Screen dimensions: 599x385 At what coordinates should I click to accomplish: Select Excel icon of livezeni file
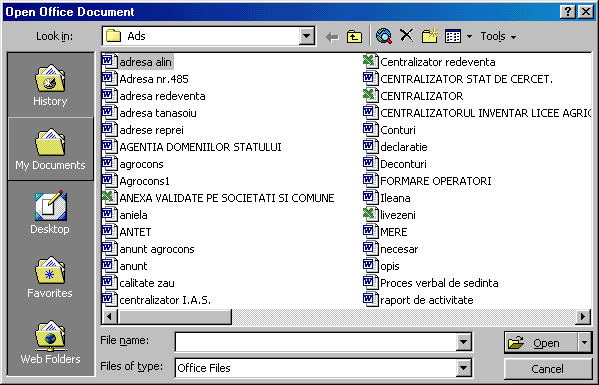coord(370,215)
